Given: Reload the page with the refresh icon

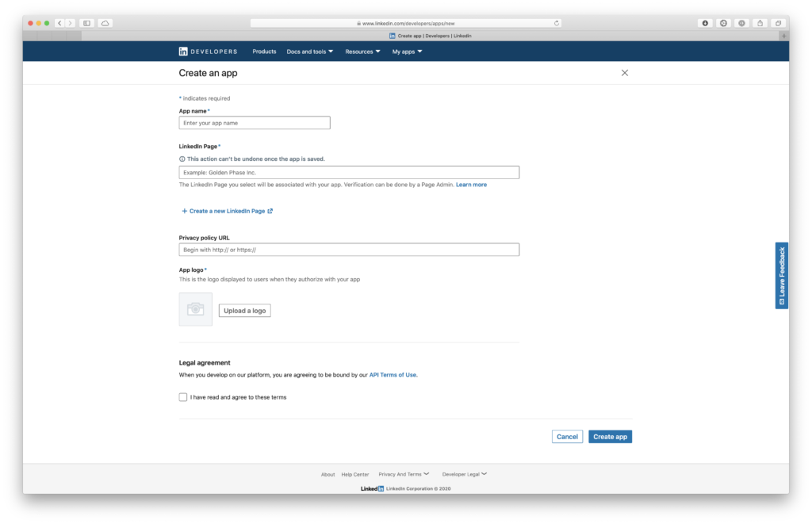Looking at the screenshot, I should [557, 23].
